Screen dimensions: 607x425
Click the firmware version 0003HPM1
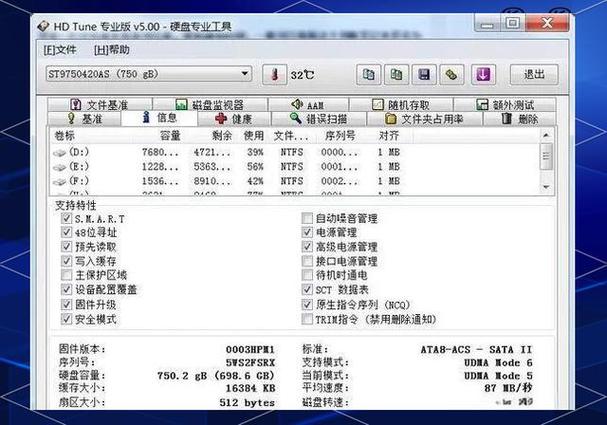[250, 350]
